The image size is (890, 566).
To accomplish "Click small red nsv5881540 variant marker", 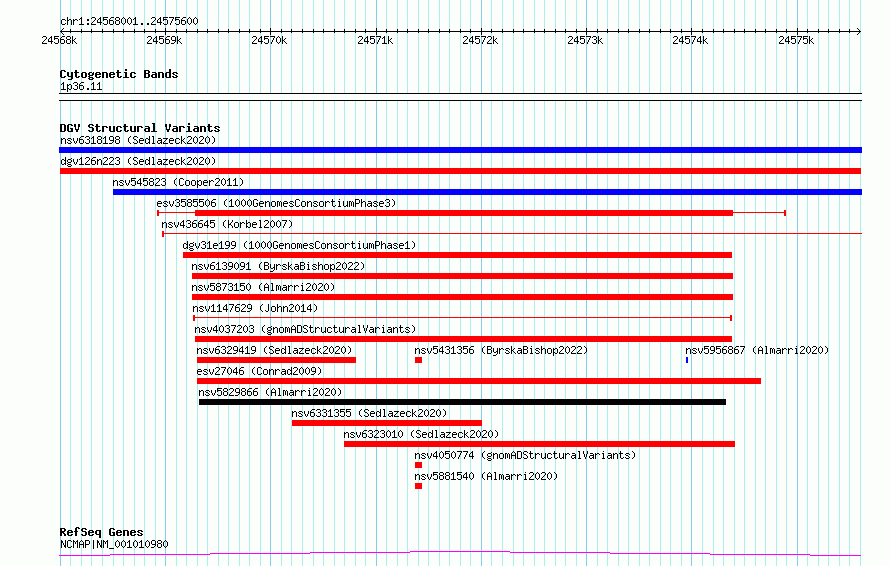I will tap(418, 487).
